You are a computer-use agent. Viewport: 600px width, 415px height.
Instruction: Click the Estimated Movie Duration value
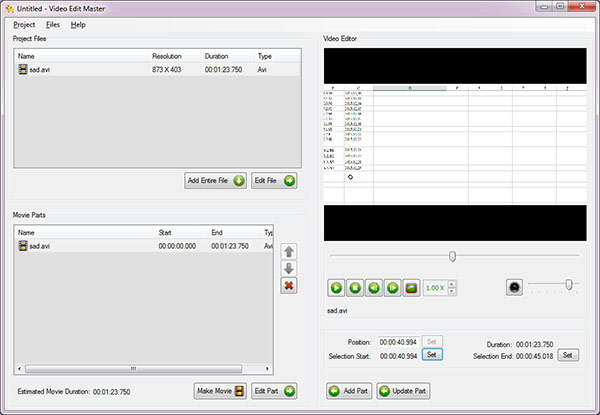click(111, 392)
